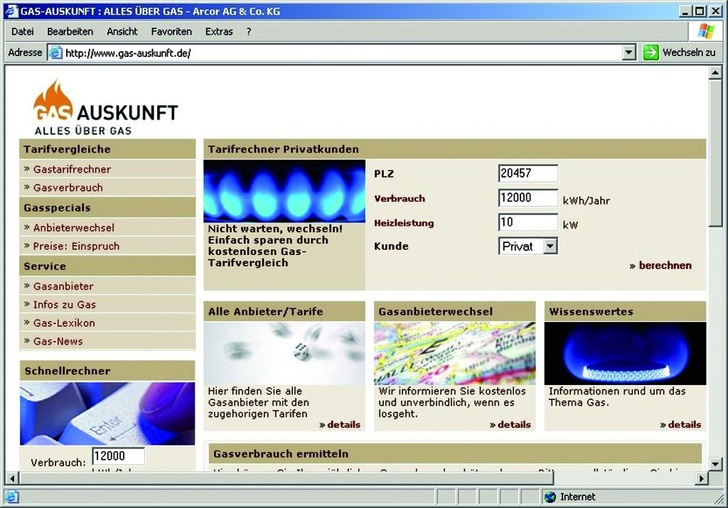Open the Datei menu
This screenshot has width=728, height=508.
point(22,32)
